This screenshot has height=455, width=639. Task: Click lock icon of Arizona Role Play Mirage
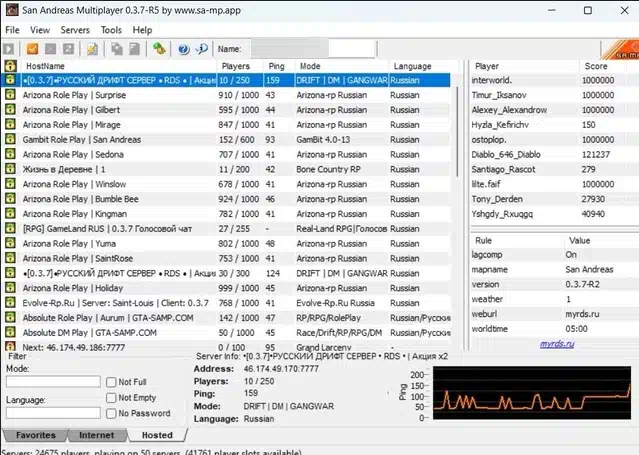[10, 124]
